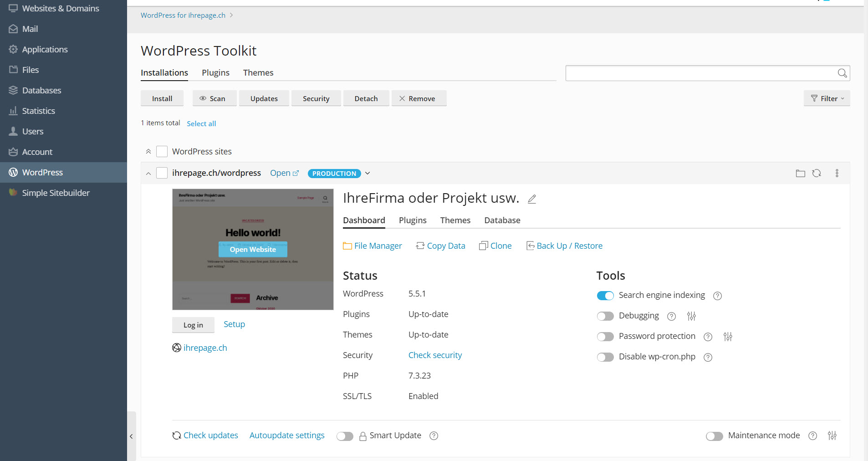The image size is (868, 461).
Task: Disable Search engine indexing
Action: coord(605,295)
